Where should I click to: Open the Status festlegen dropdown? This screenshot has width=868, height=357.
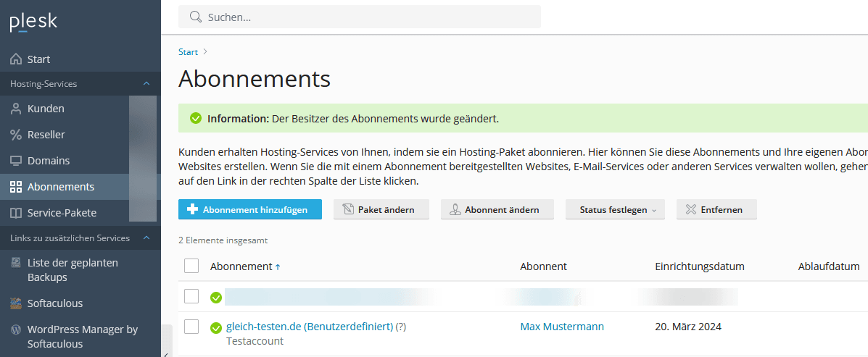614,210
